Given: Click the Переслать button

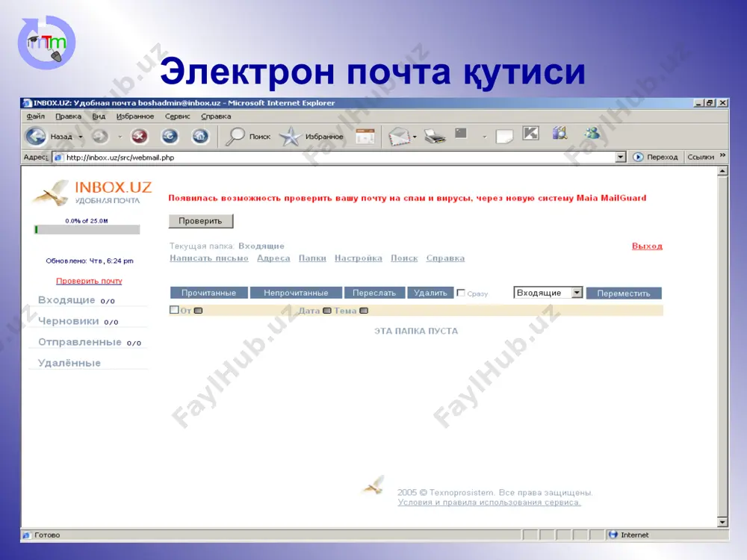Looking at the screenshot, I should (374, 293).
